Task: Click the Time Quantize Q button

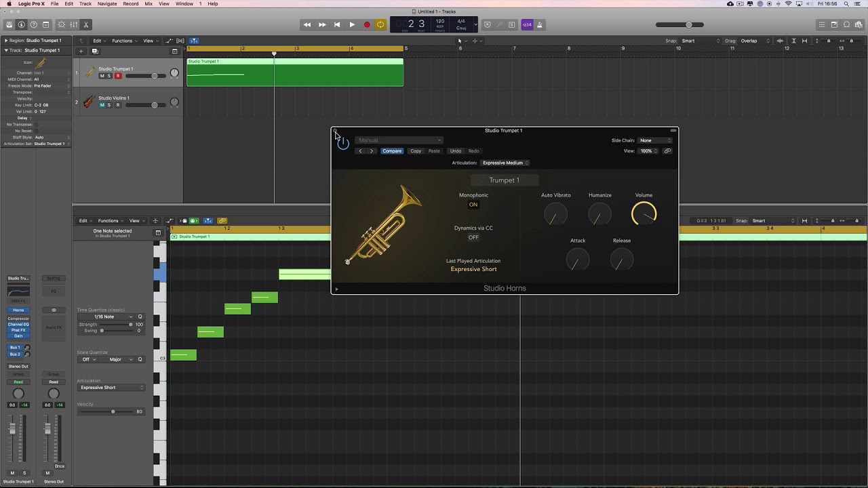Action: (x=140, y=317)
